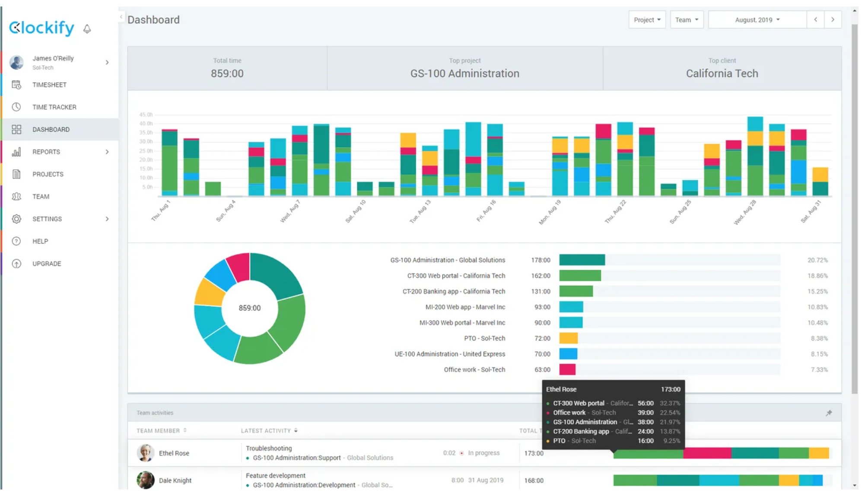
Task: Click Ethel Rose's avatar photo
Action: pyautogui.click(x=146, y=453)
